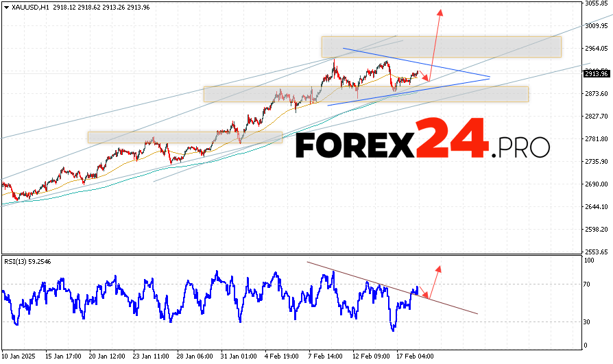Click the 17 Feb 04:00 time label
613x364 pixels.
[415, 356]
